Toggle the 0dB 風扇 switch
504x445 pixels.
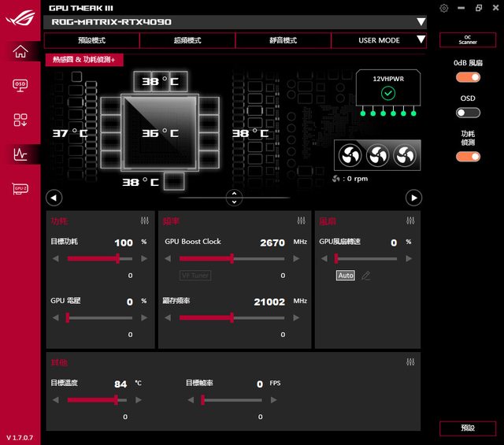pyautogui.click(x=468, y=77)
